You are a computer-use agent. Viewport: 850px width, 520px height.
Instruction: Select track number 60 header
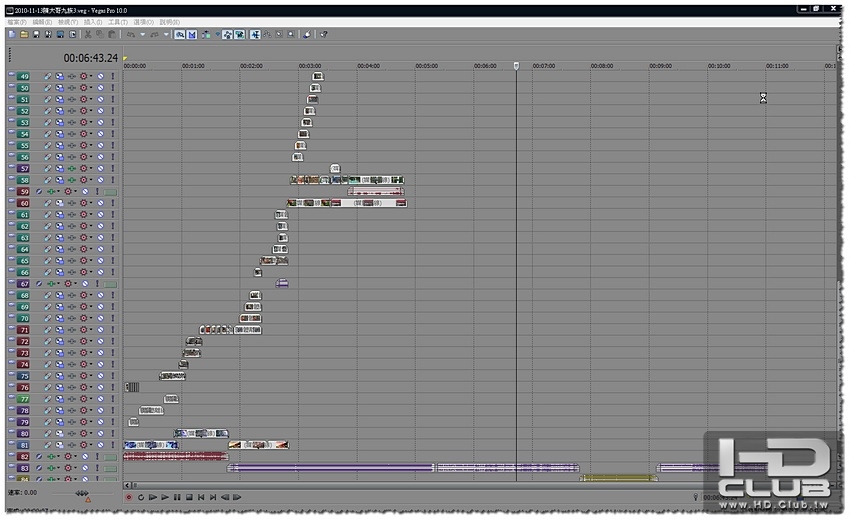[24, 203]
